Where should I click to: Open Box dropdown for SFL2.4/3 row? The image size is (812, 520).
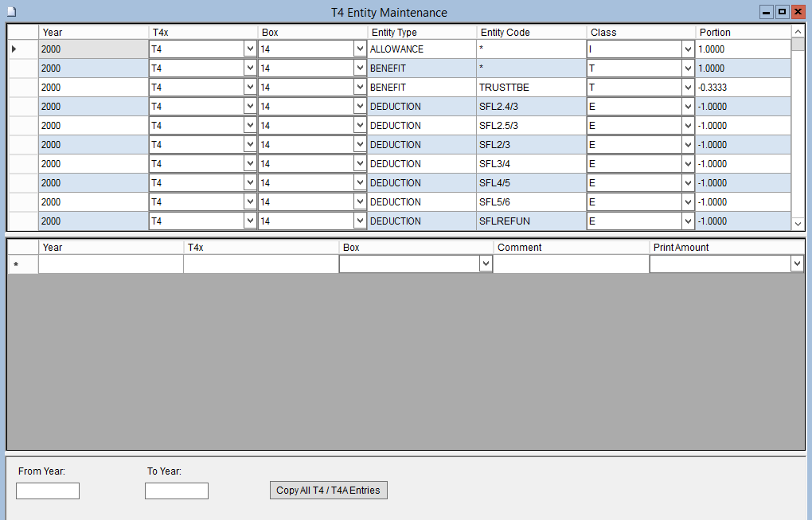coord(359,107)
